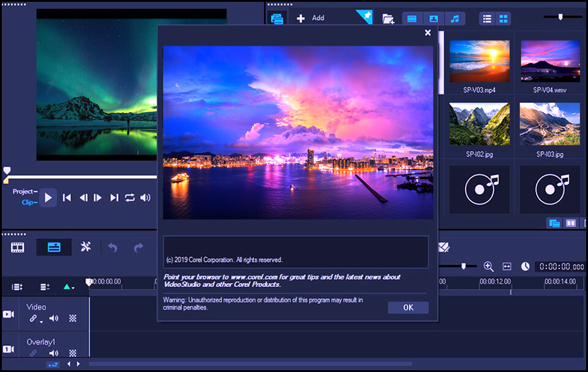
Task: Click the Undo icon
Action: [114, 246]
